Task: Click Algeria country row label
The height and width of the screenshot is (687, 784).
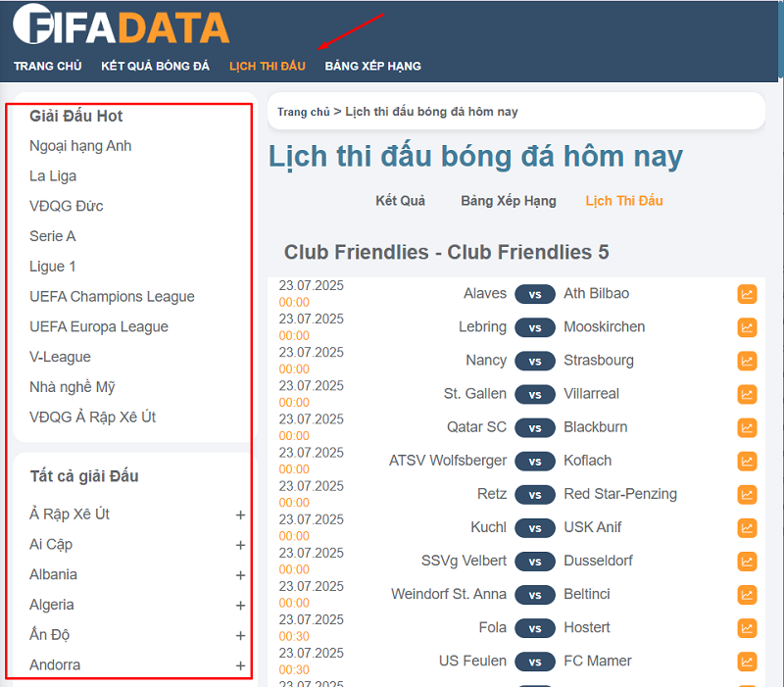Action: (x=52, y=605)
